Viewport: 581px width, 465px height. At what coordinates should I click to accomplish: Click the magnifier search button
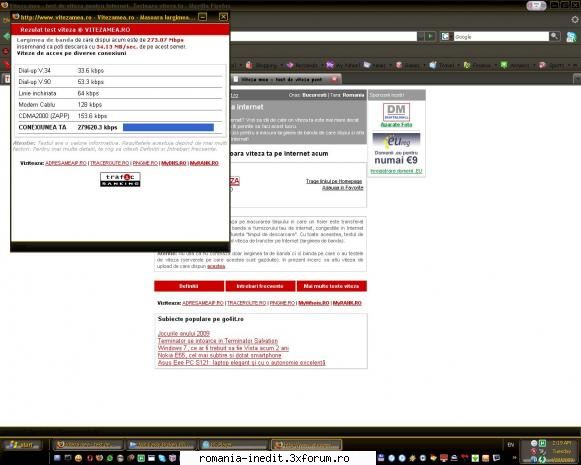[554, 36]
